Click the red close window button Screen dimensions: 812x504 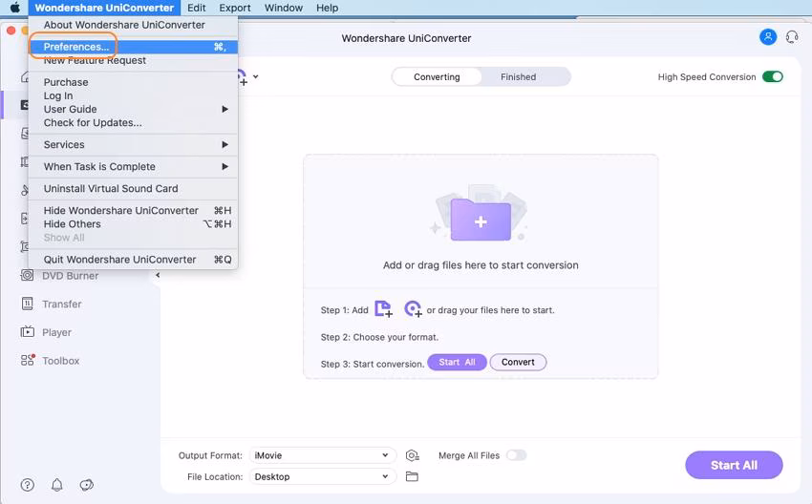click(x=11, y=31)
